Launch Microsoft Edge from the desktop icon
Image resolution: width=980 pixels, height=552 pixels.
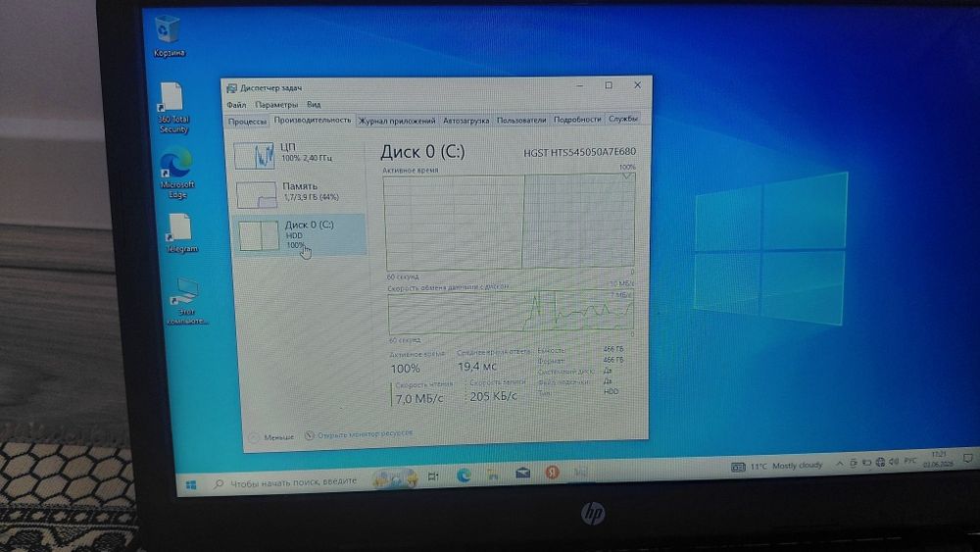click(176, 174)
